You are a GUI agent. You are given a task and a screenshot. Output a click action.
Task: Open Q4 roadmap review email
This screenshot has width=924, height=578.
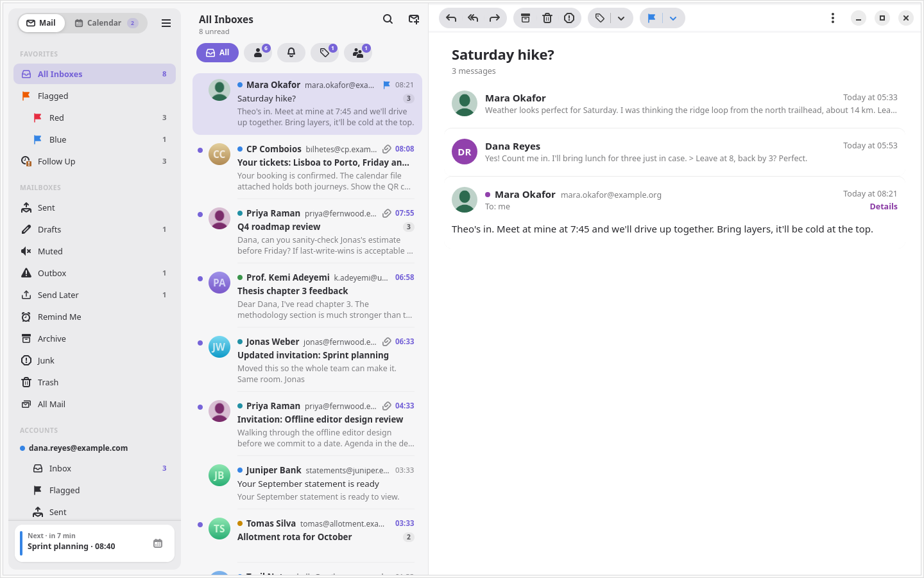coord(307,231)
